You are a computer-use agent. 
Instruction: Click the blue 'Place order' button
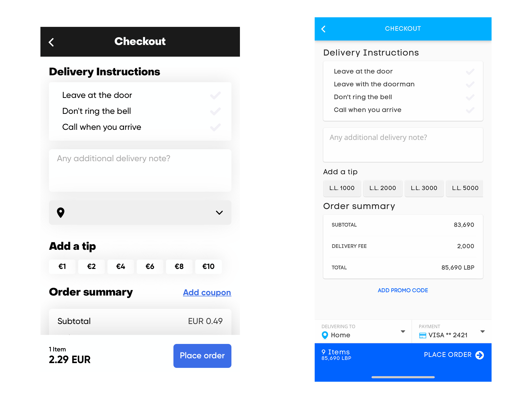pos(202,356)
